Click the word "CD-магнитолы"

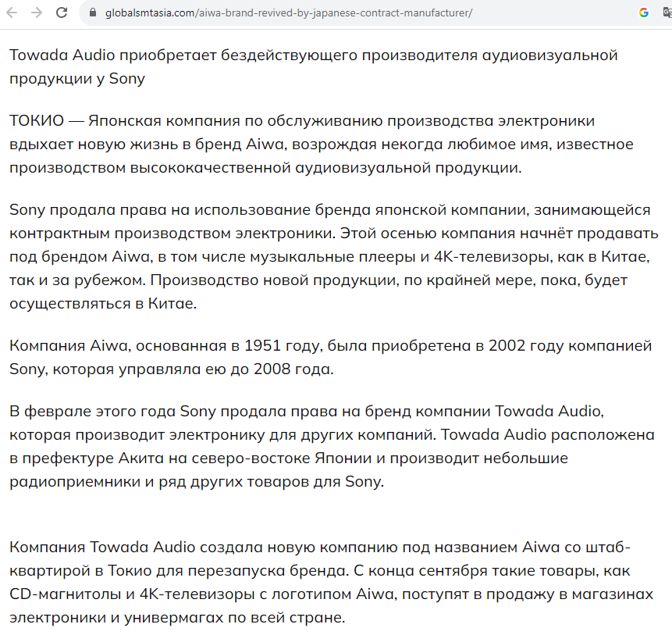pyautogui.click(x=66, y=594)
